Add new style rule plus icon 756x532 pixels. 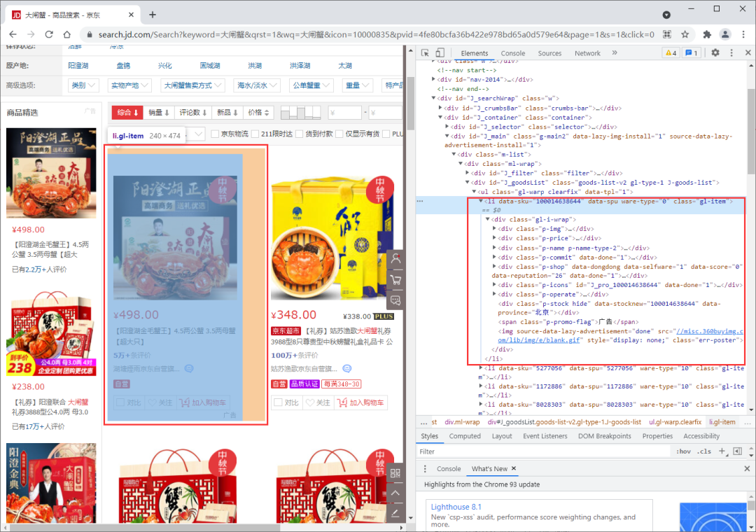point(722,451)
